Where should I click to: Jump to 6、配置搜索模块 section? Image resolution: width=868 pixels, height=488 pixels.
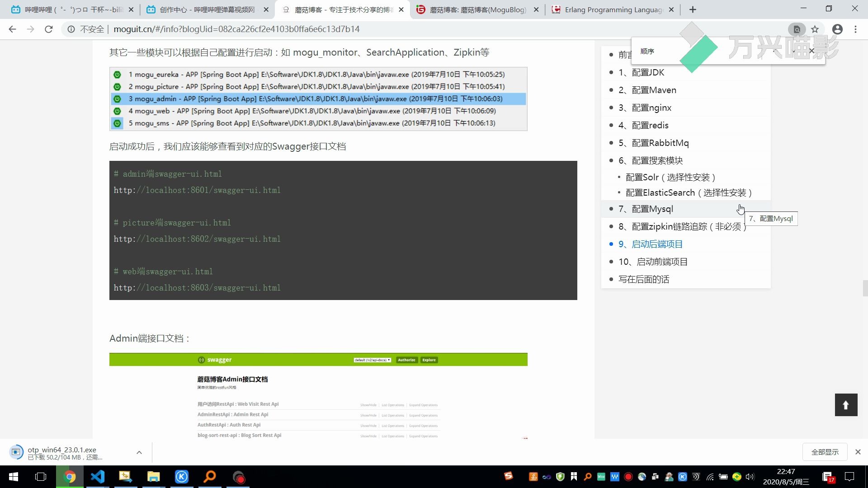651,160
